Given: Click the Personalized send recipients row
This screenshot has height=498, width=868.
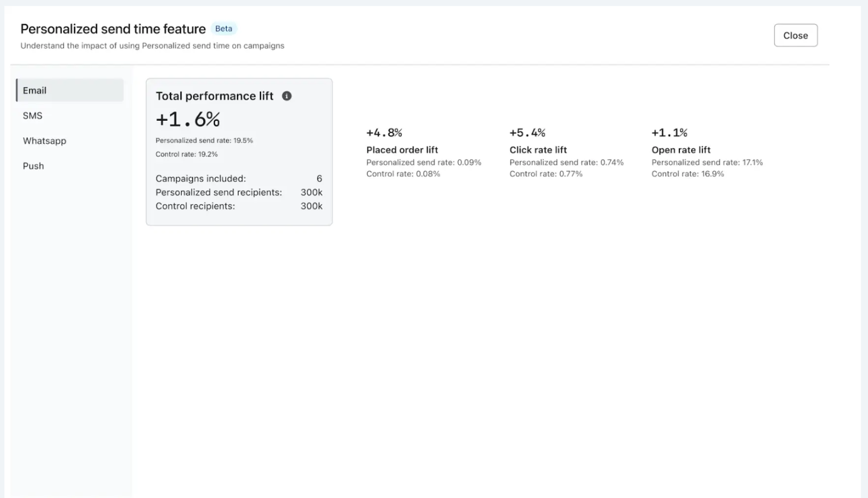Looking at the screenshot, I should tap(238, 192).
